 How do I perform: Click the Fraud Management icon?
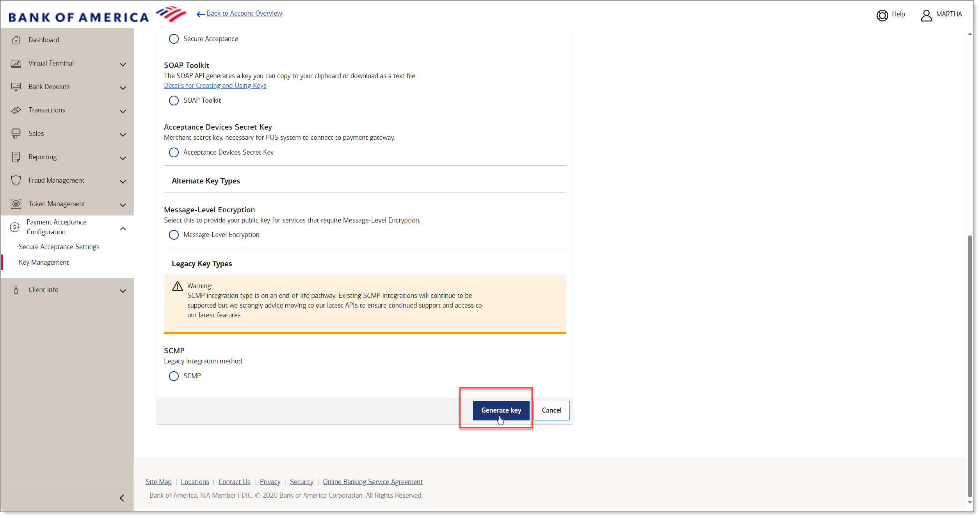point(16,180)
